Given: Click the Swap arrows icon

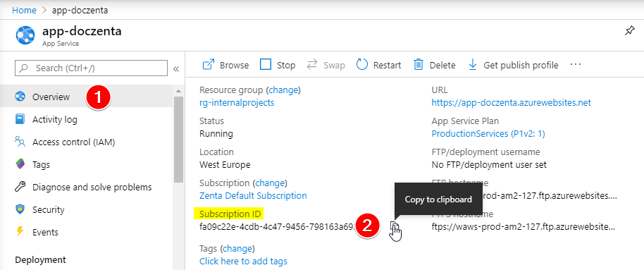Looking at the screenshot, I should (313, 65).
